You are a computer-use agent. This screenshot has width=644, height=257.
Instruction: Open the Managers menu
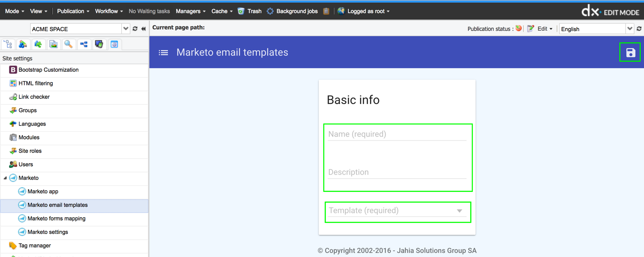(x=190, y=11)
